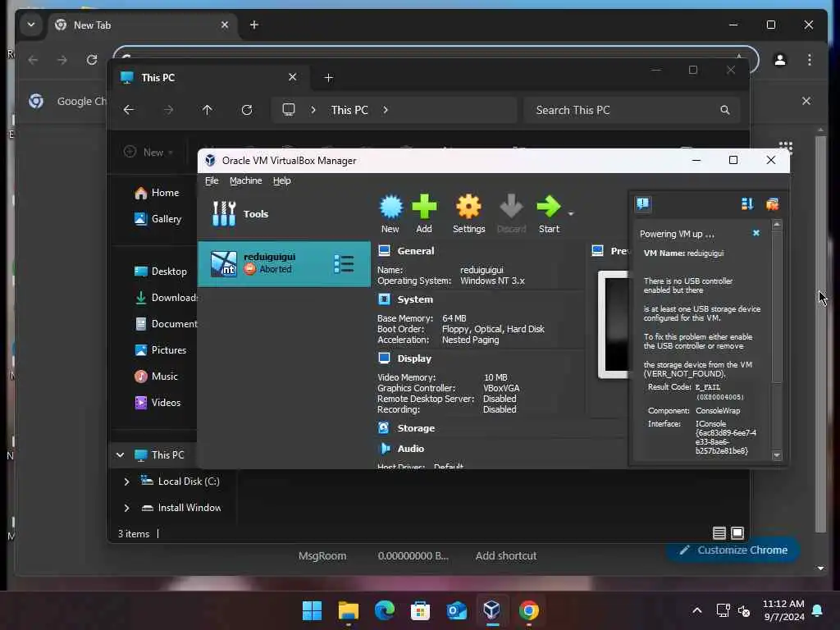Open the Help menu in VirtualBox
The height and width of the screenshot is (630, 840).
(x=282, y=180)
